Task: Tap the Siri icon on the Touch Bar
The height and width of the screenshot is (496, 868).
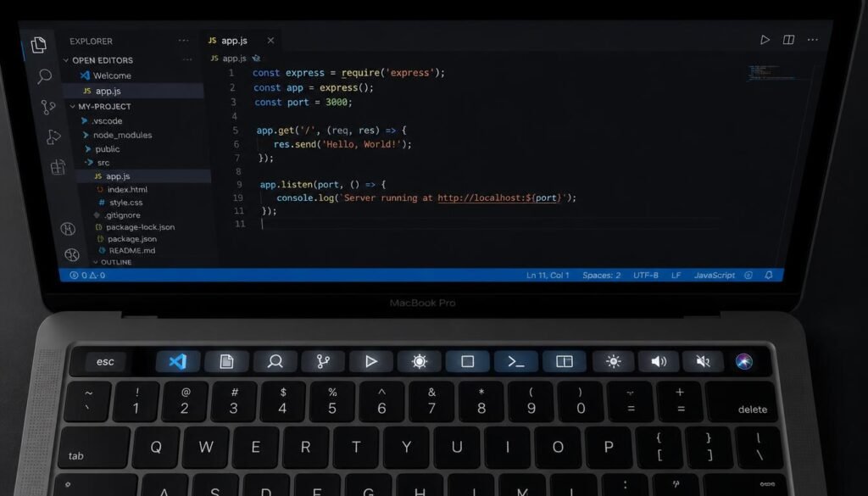Action: [x=744, y=361]
